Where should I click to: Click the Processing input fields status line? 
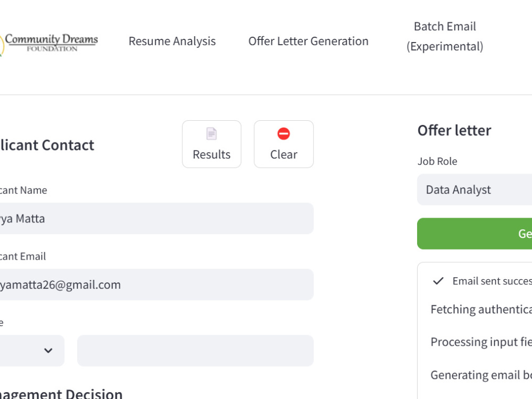tap(481, 342)
